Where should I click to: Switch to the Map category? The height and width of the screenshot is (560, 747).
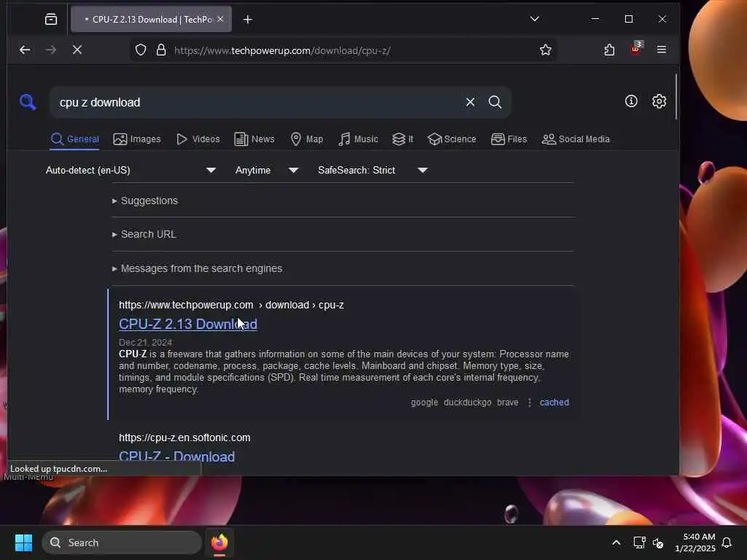[x=307, y=139]
